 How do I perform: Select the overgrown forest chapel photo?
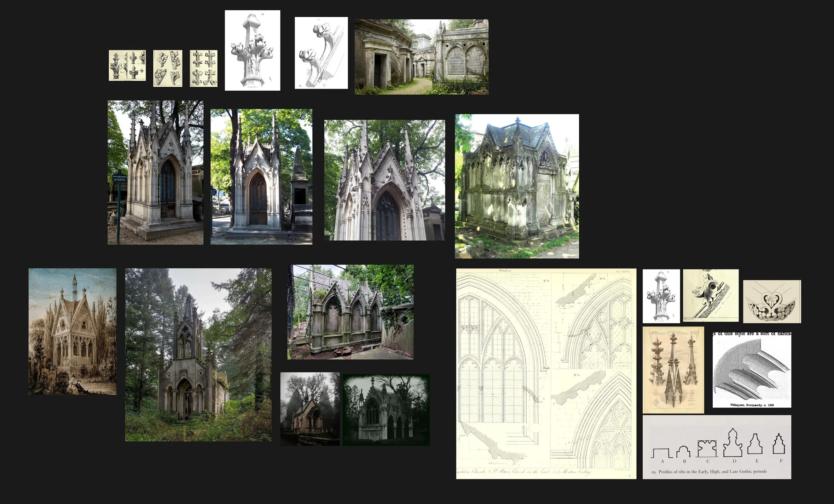(198, 355)
